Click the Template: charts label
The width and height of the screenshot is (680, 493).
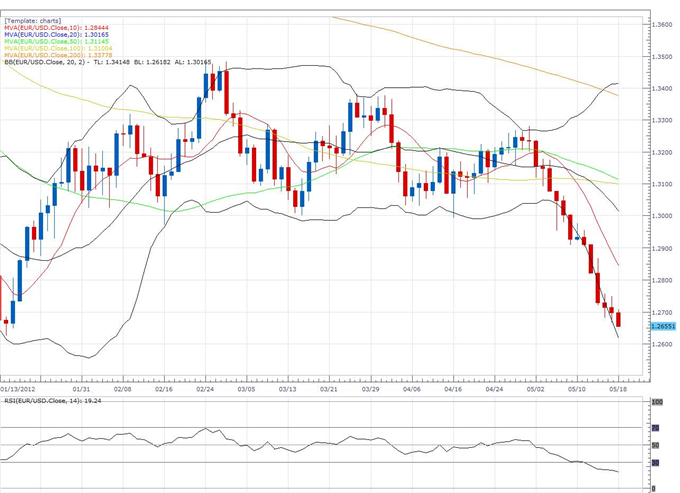click(x=31, y=19)
